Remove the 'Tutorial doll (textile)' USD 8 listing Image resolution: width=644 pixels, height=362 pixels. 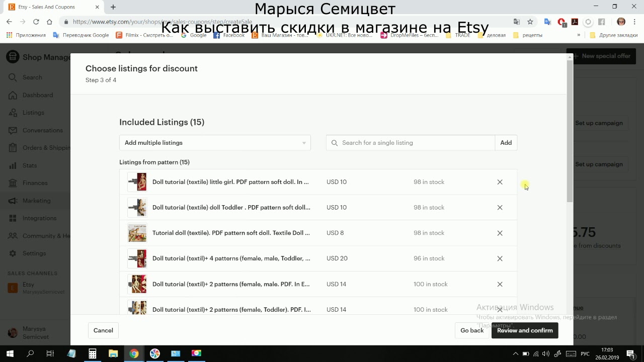click(500, 233)
